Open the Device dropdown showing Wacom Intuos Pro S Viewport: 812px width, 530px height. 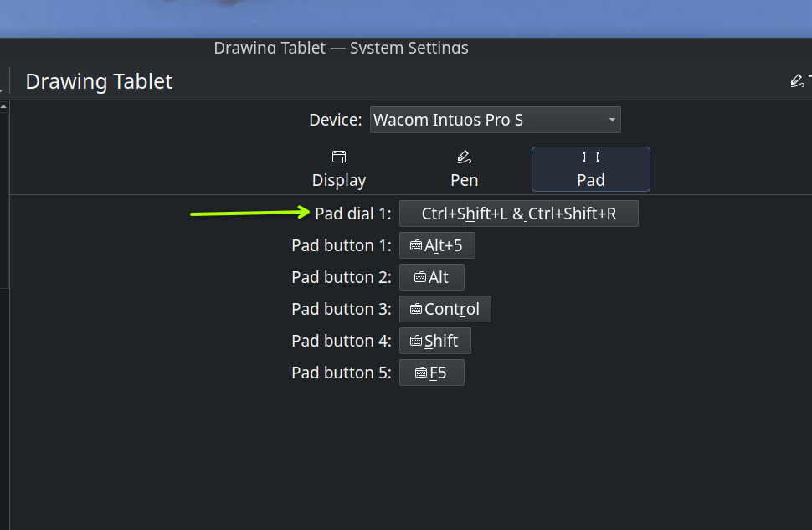pyautogui.click(x=495, y=120)
